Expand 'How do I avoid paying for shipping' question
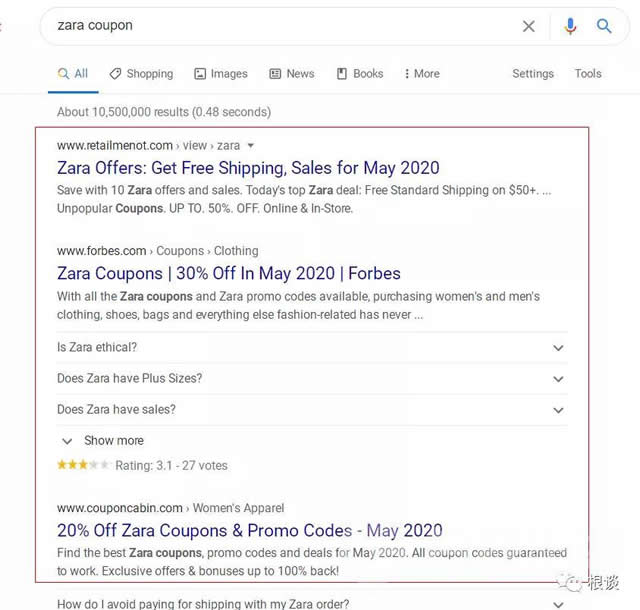 click(312, 603)
